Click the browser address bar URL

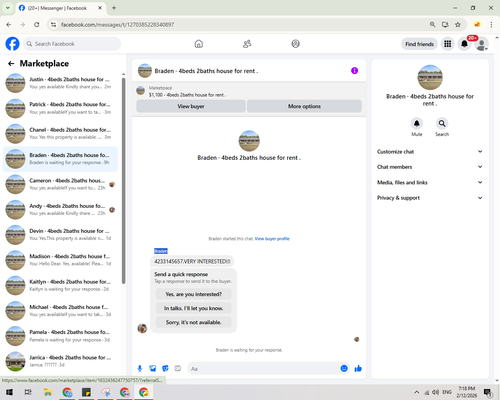(117, 24)
